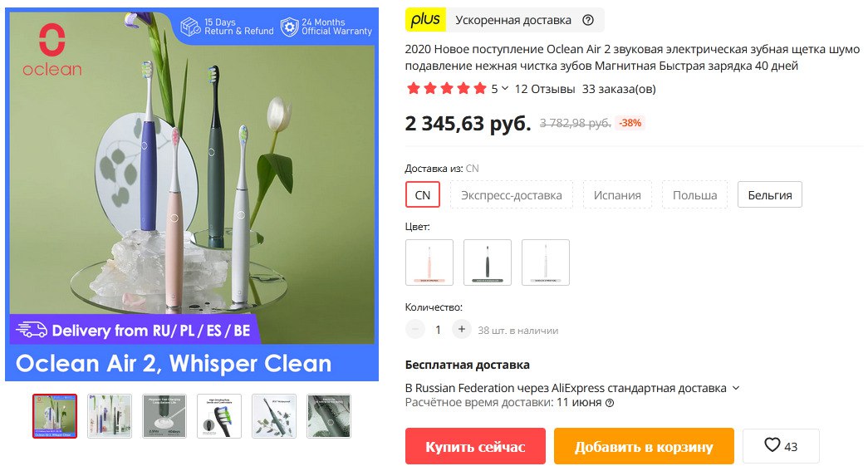This screenshot has width=868, height=471.
Task: Open the brush head close-up thumbnail
Action: (x=219, y=416)
